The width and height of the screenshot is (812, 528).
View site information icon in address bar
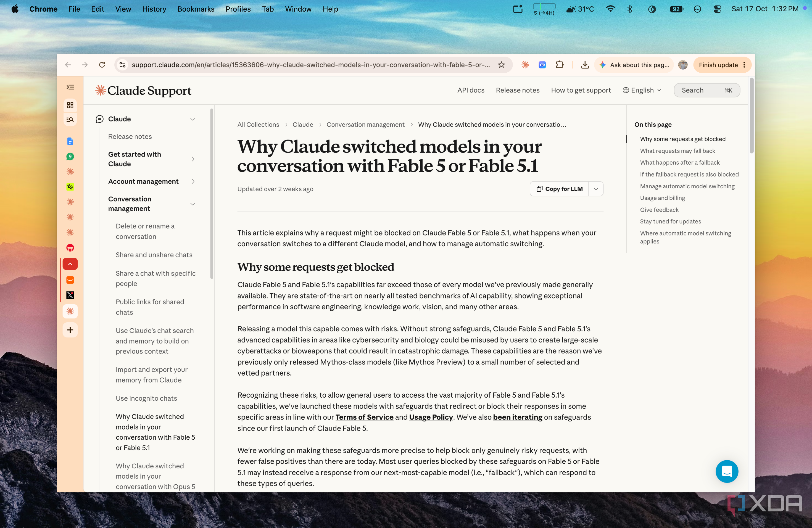click(122, 65)
